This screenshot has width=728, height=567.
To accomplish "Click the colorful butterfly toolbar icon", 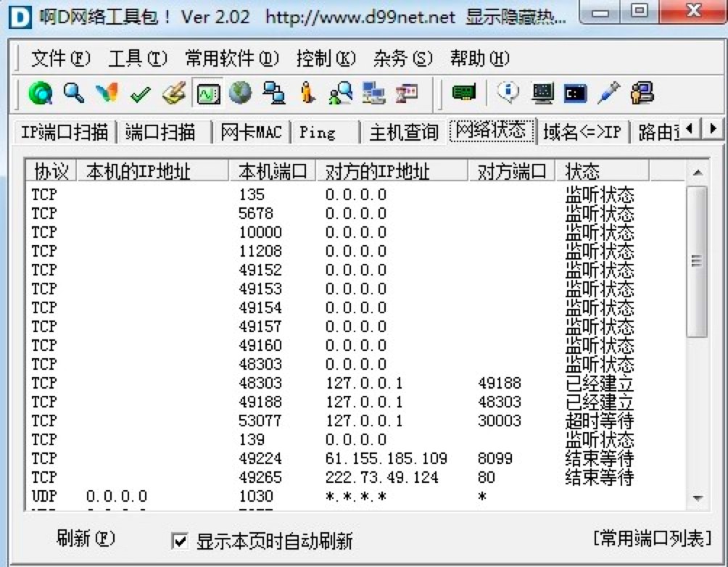I will coord(107,92).
